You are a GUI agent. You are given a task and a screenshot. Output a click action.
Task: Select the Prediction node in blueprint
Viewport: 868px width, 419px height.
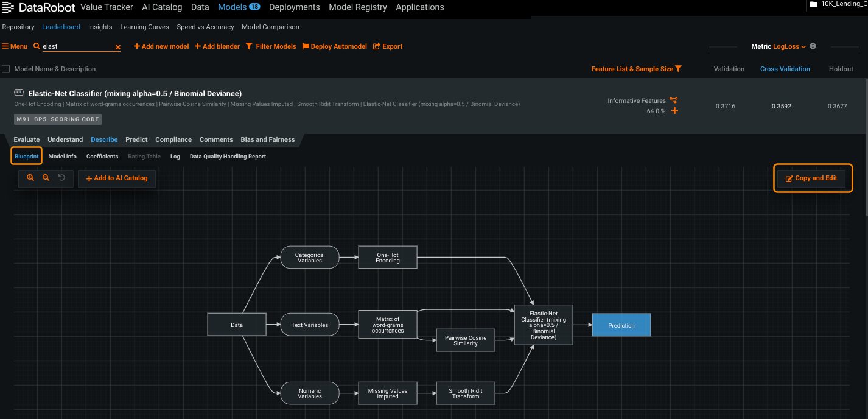[x=621, y=325]
